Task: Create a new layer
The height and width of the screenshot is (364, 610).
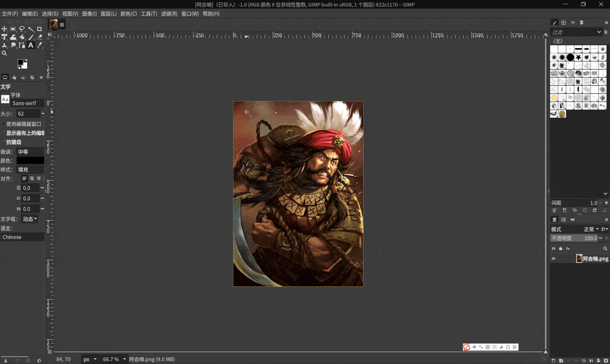Action: 553,360
